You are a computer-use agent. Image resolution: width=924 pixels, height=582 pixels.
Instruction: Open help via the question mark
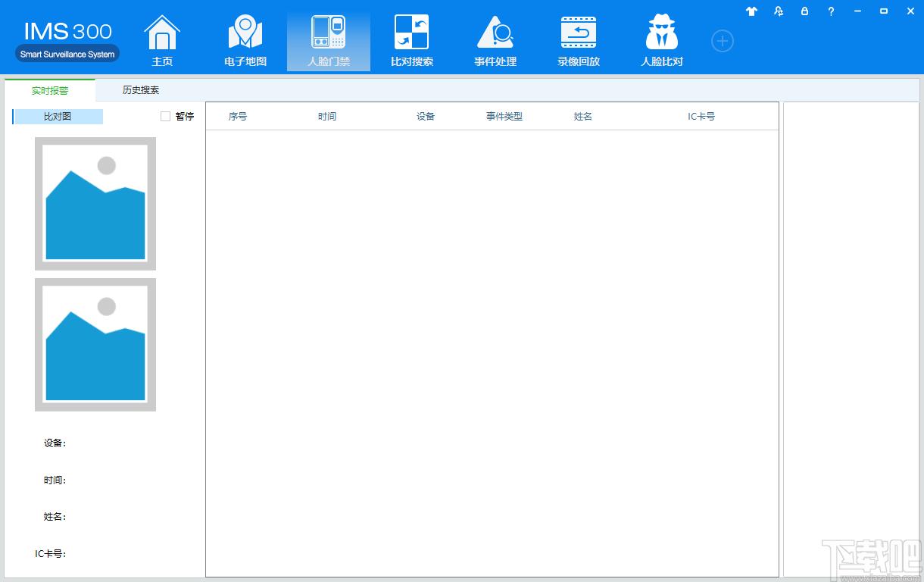[831, 11]
